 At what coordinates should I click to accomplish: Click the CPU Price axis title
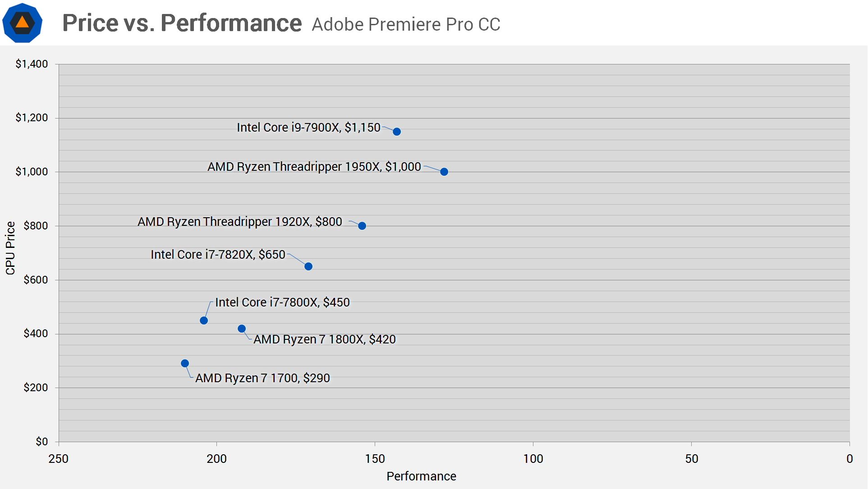coord(10,248)
